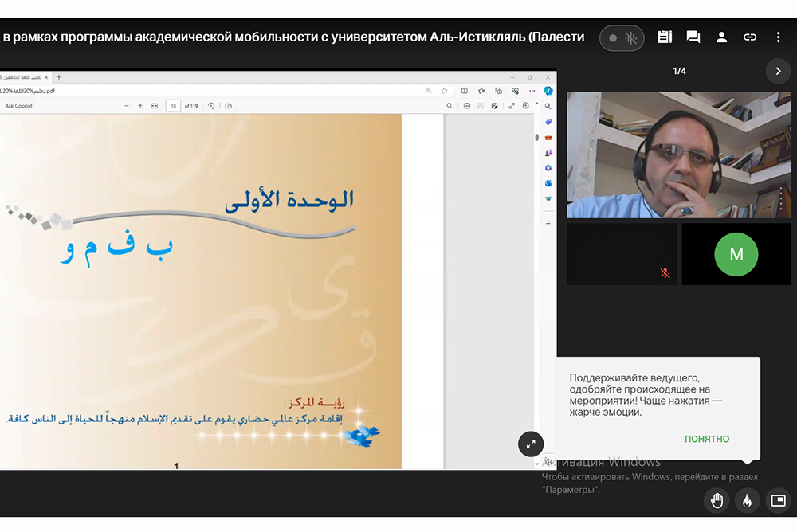Send a fire reaction
The height and width of the screenshot is (532, 797).
pyautogui.click(x=748, y=500)
